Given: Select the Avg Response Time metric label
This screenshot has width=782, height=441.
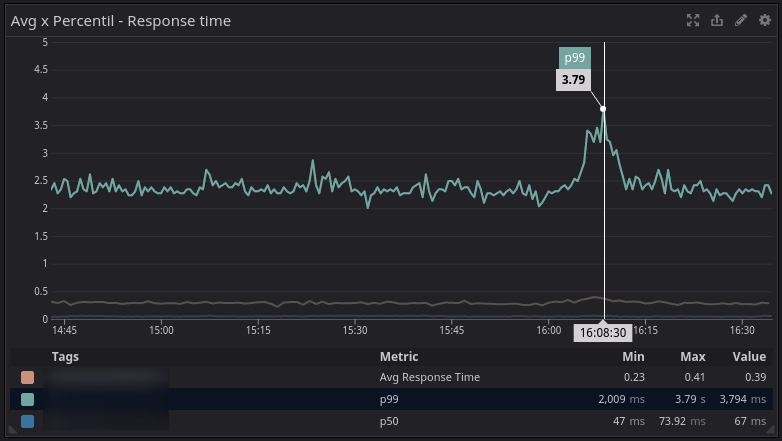Looking at the screenshot, I should (x=430, y=378).
